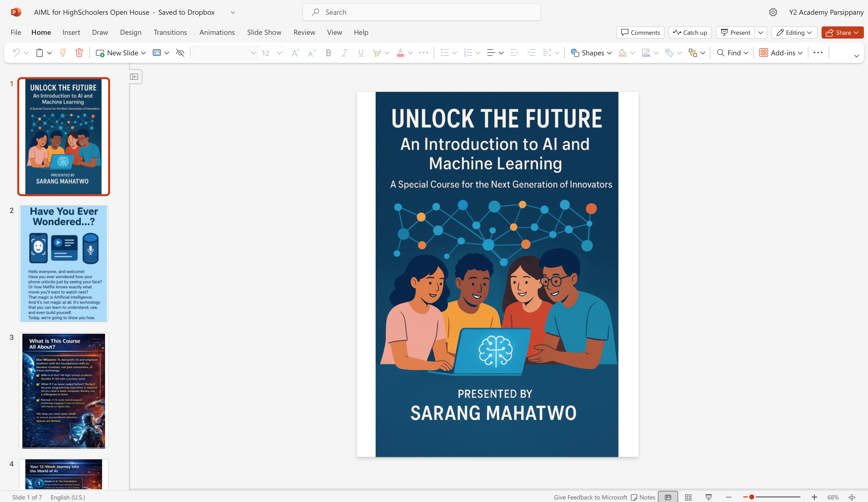Click the Increase Font Size icon

click(295, 53)
